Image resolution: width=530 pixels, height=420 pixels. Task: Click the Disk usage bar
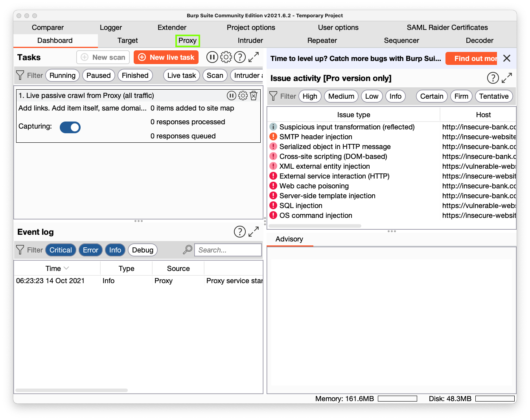coord(495,399)
